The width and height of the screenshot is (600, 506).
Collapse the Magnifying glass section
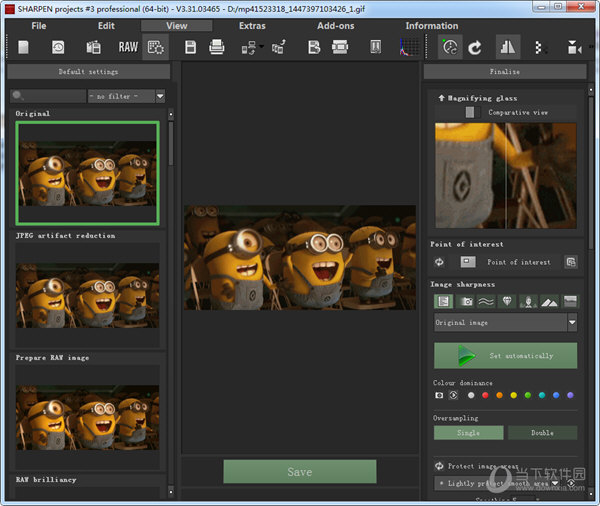pos(441,98)
